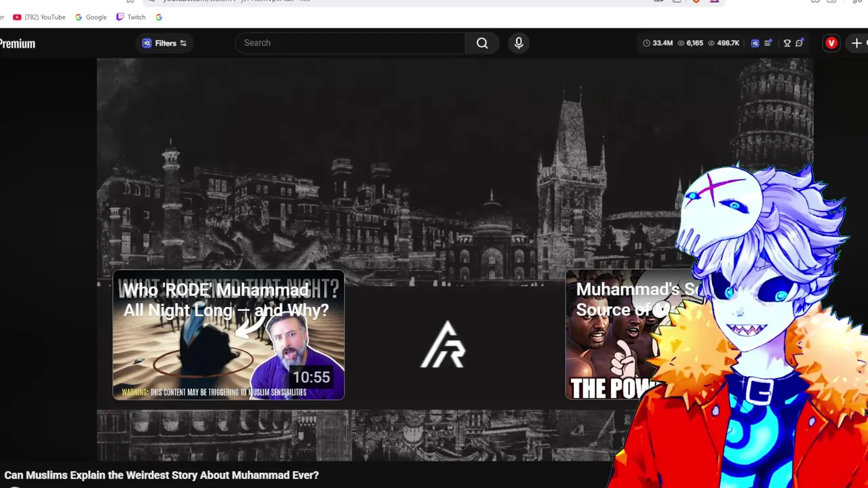Open the unlabeled Google icon bookmark
Image resolution: width=868 pixels, height=488 pixels.
[x=159, y=17]
